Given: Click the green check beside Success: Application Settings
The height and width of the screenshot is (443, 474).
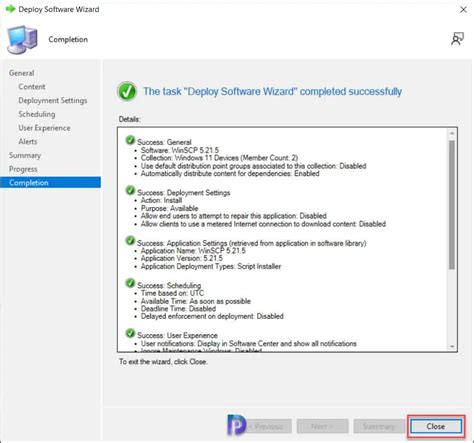Looking at the screenshot, I should click(x=130, y=241).
